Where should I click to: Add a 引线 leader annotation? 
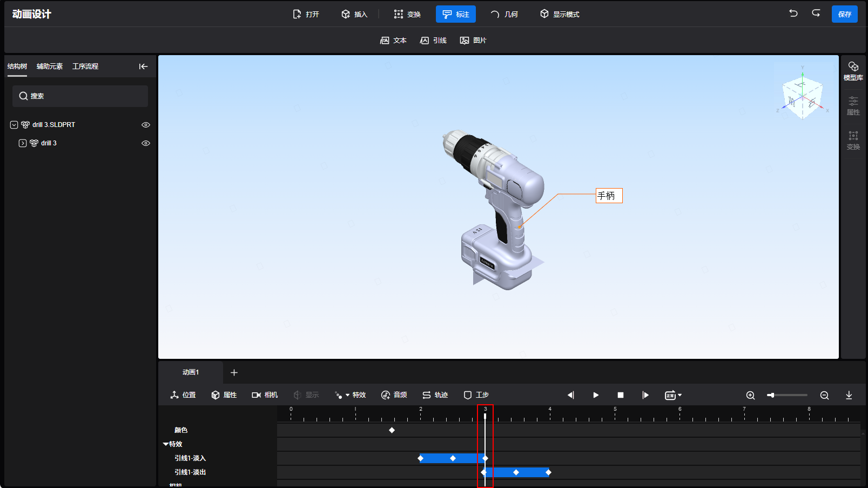(433, 41)
